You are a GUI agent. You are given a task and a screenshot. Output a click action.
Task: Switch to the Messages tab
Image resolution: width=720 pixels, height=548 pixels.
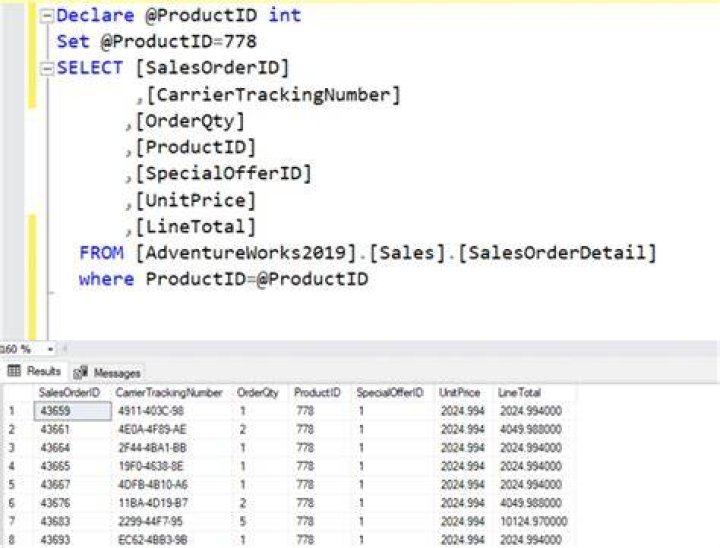[107, 373]
